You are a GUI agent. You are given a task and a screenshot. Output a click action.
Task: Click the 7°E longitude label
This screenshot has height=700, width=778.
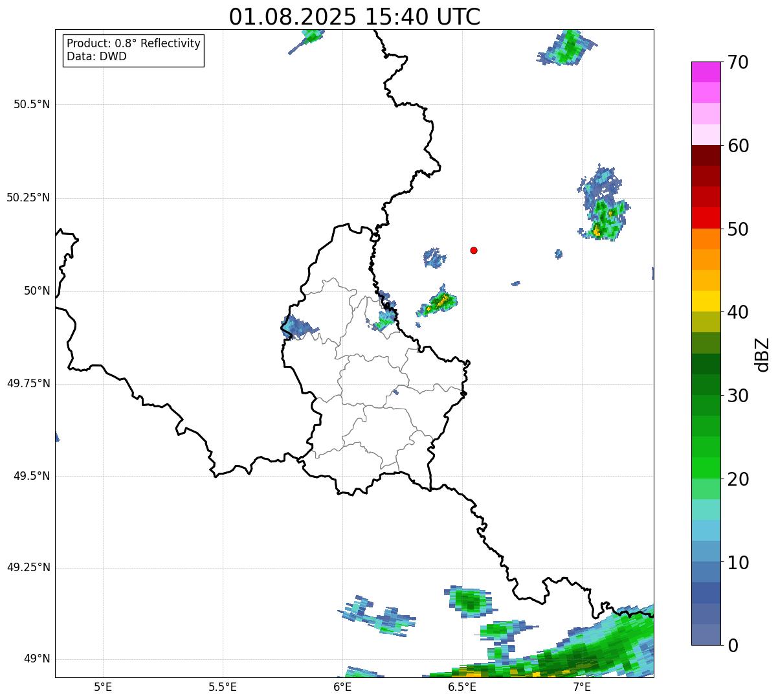[x=582, y=686]
